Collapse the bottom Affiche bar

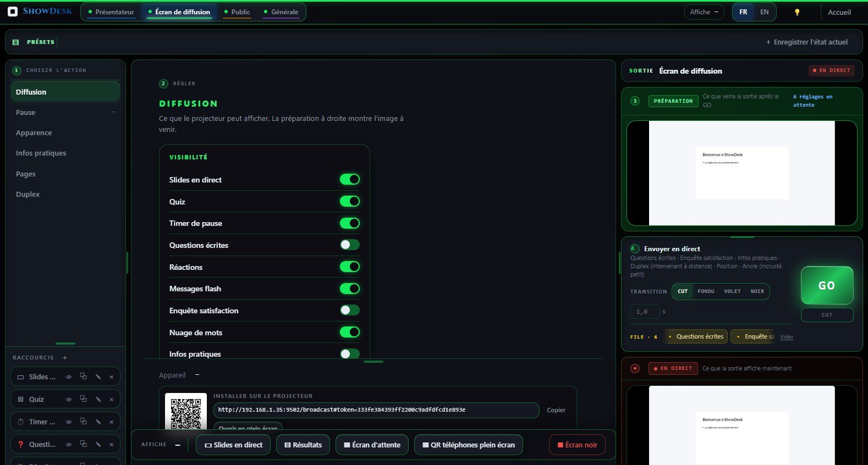click(178, 445)
